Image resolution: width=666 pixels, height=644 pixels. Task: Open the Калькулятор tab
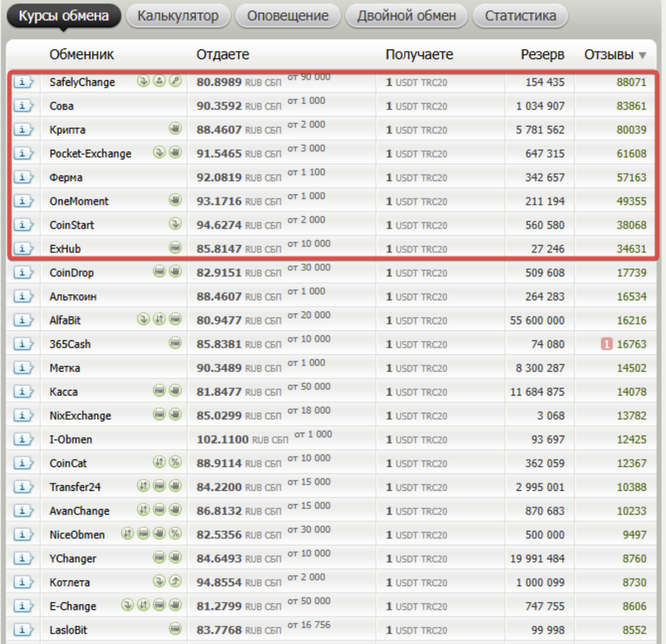click(178, 16)
